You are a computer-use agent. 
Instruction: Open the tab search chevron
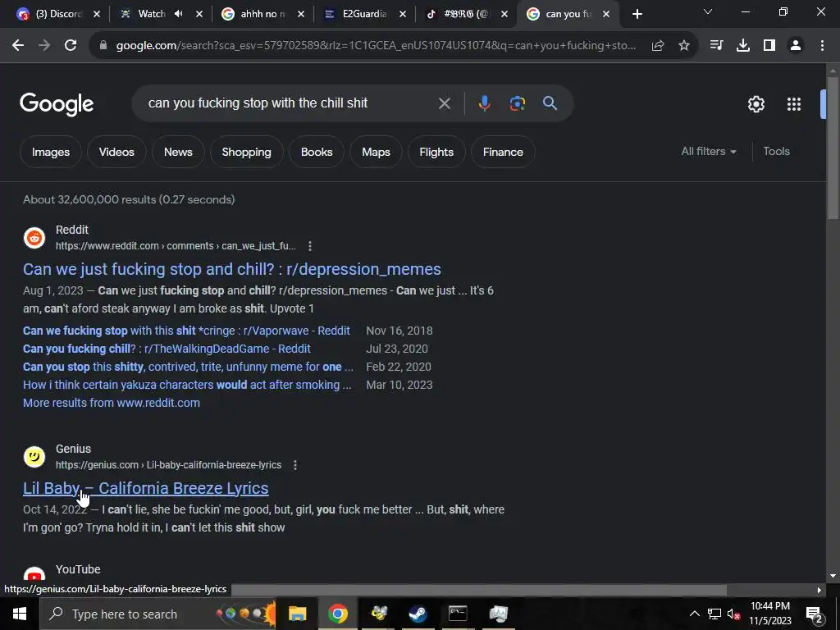point(708,11)
